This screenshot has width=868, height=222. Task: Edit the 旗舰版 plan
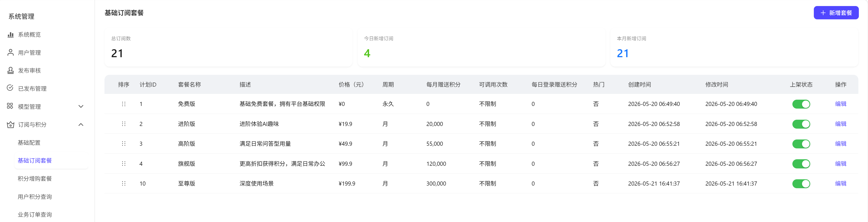coord(840,164)
